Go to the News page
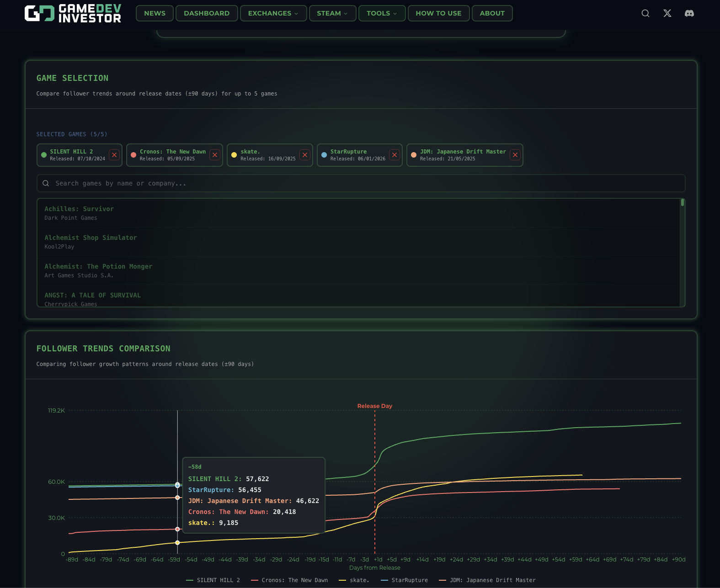 pos(155,13)
